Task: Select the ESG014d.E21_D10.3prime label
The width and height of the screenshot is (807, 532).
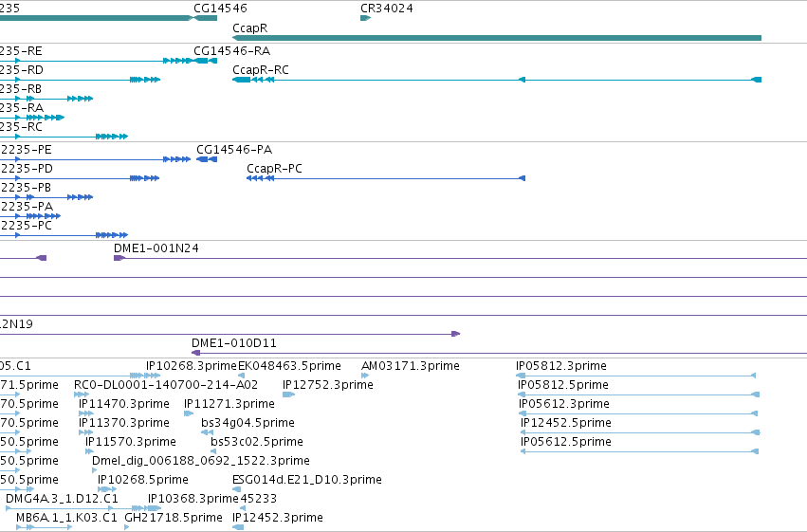Action: pos(307,480)
